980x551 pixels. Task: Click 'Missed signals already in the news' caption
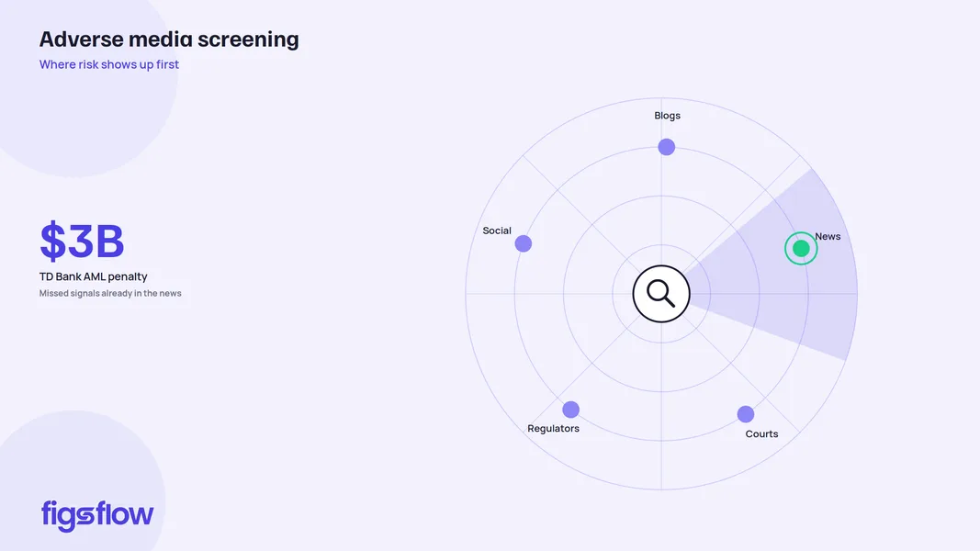click(110, 293)
